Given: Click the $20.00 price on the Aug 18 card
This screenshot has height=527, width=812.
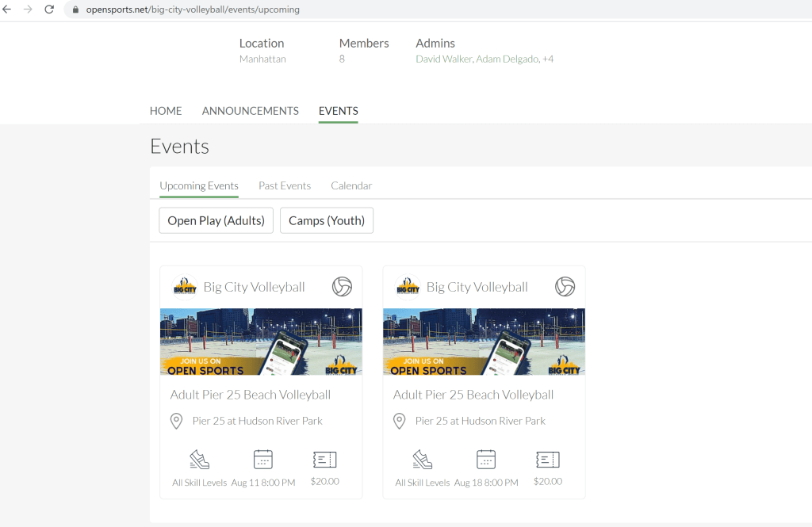Looking at the screenshot, I should [548, 482].
